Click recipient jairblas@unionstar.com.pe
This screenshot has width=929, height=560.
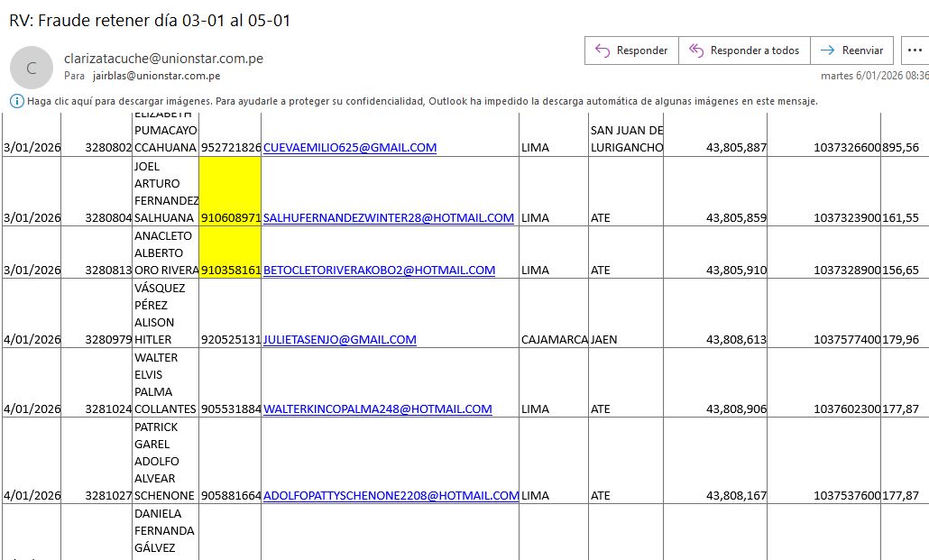156,77
